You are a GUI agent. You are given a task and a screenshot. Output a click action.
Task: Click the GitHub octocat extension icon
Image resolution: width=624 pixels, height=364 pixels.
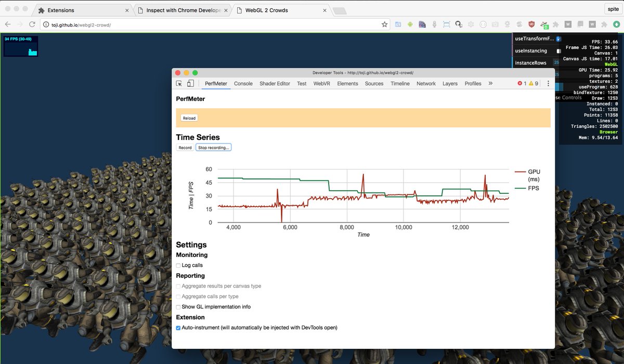click(x=459, y=24)
